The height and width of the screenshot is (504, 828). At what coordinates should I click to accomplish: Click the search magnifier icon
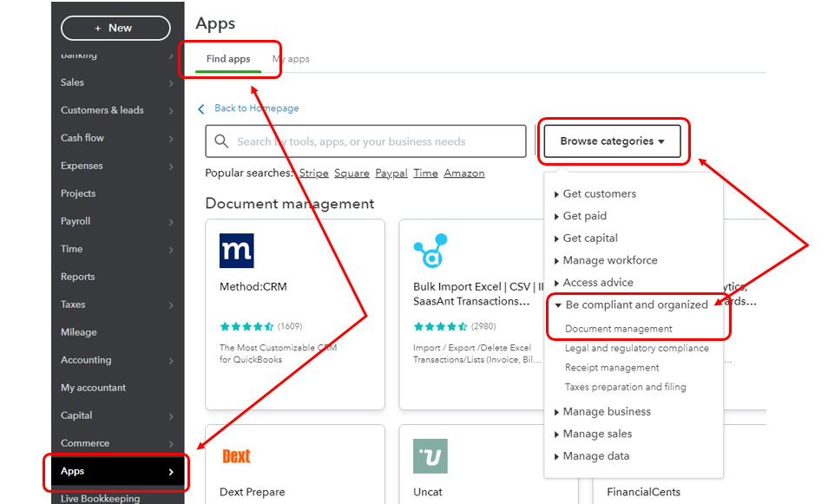click(x=221, y=141)
